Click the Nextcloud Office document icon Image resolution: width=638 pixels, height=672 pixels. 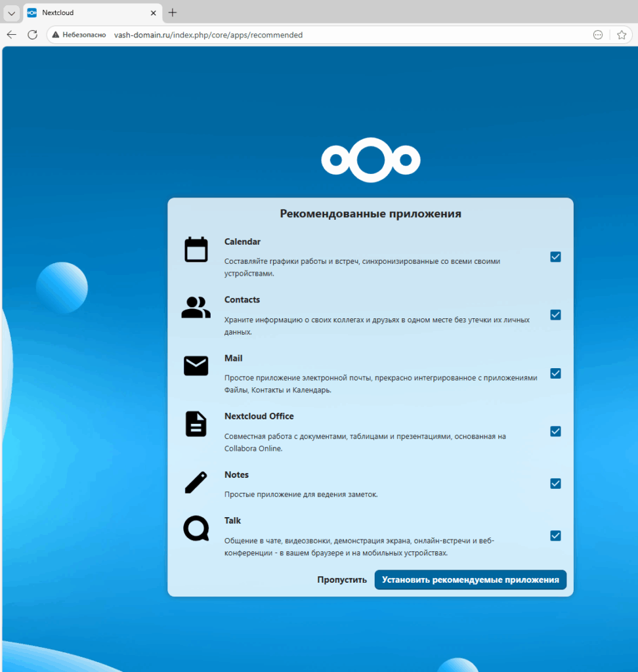[196, 424]
